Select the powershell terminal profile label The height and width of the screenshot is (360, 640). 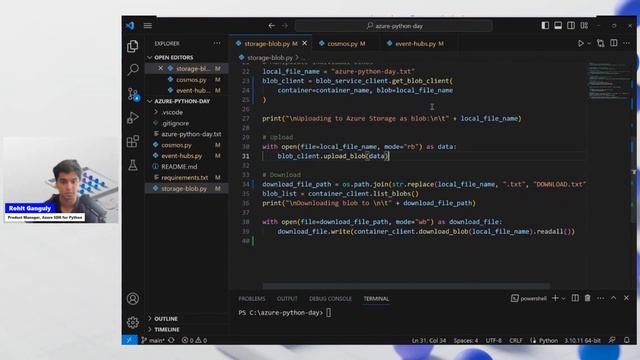point(529,298)
